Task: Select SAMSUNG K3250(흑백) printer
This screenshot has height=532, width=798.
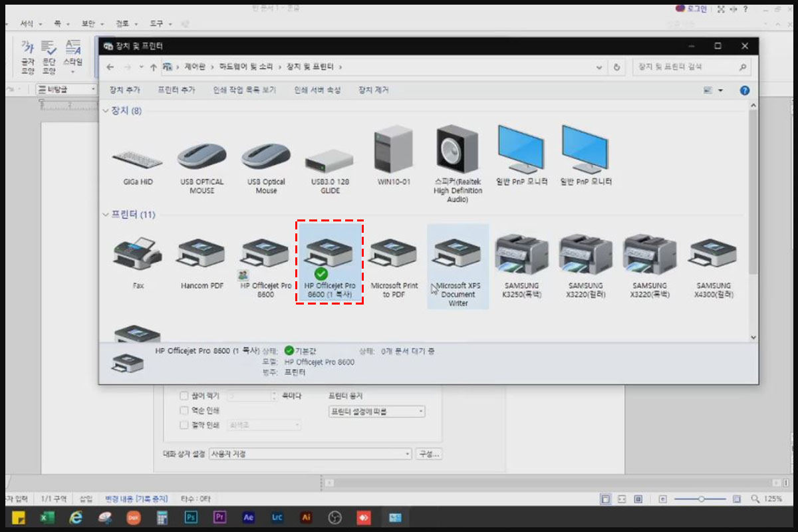Action: point(521,266)
